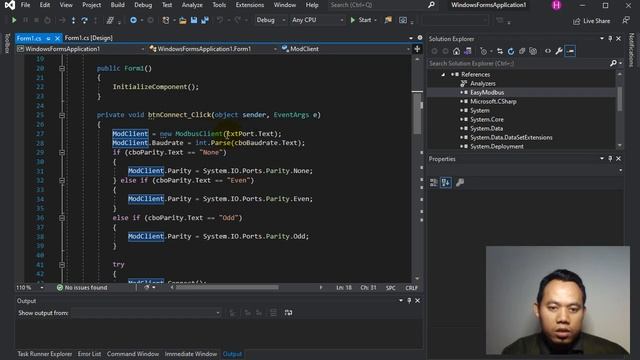
Task: Pin the Properties panel
Action: tap(610, 158)
